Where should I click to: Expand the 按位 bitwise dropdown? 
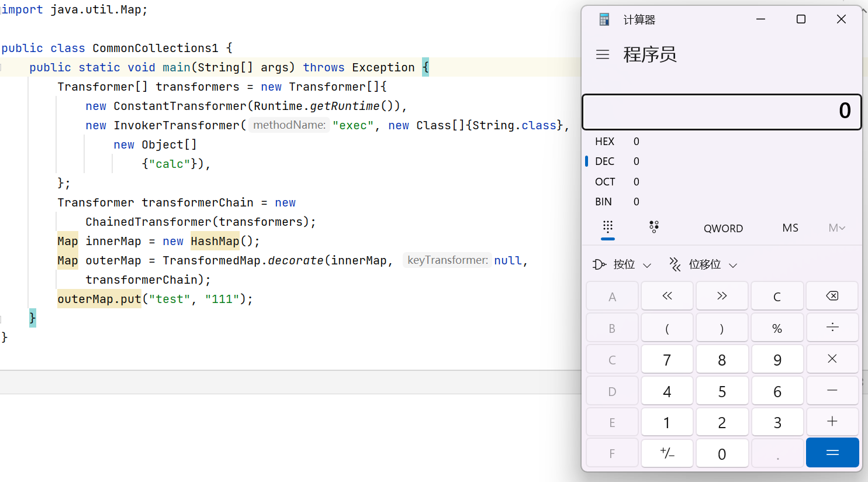tap(622, 264)
